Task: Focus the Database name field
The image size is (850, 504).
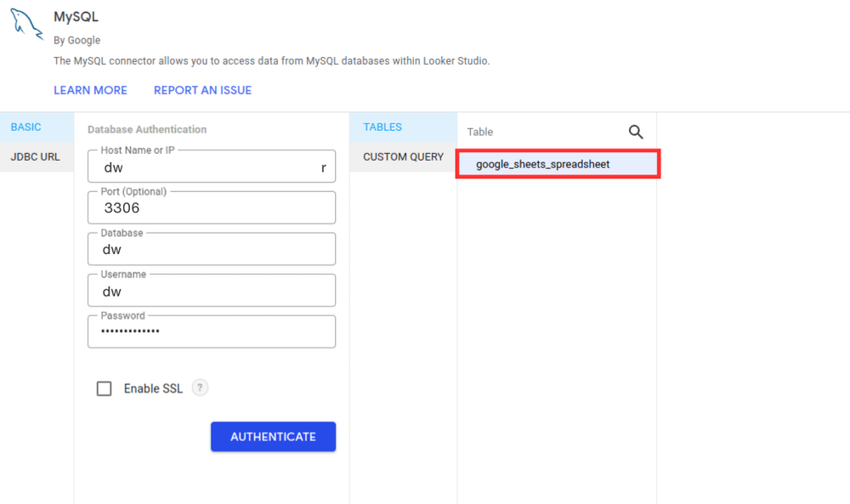Action: [212, 248]
